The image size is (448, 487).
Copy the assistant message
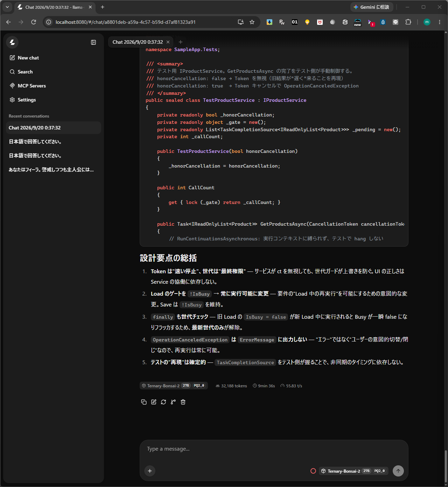coord(144,402)
